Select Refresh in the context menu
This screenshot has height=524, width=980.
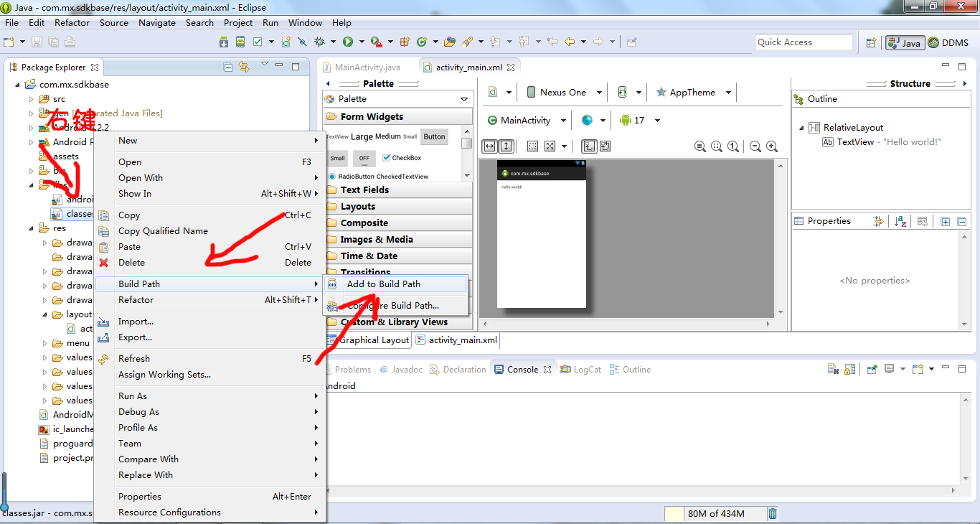[211, 359]
